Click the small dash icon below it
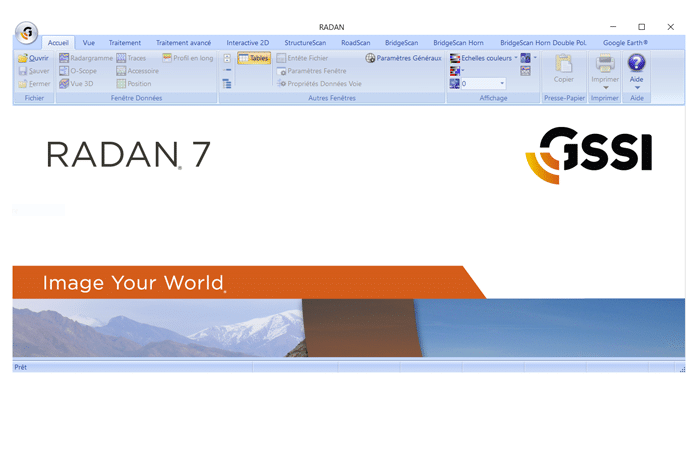 (227, 70)
